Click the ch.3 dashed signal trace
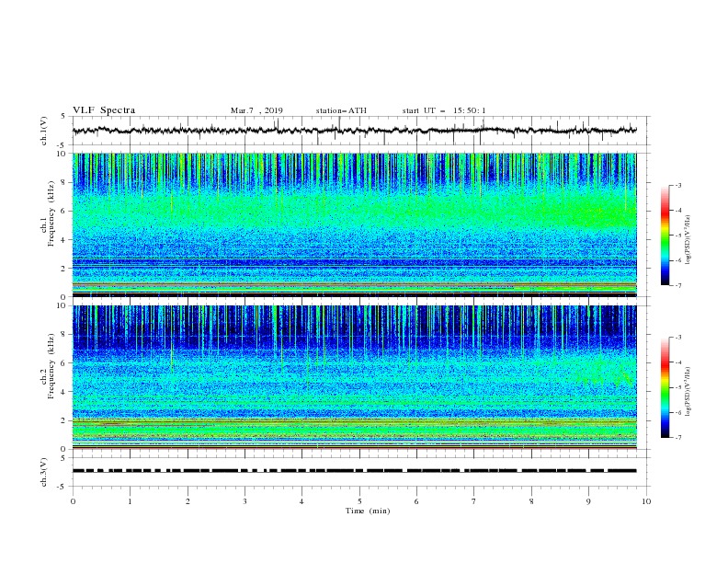The width and height of the screenshot is (728, 563). tap(354, 471)
